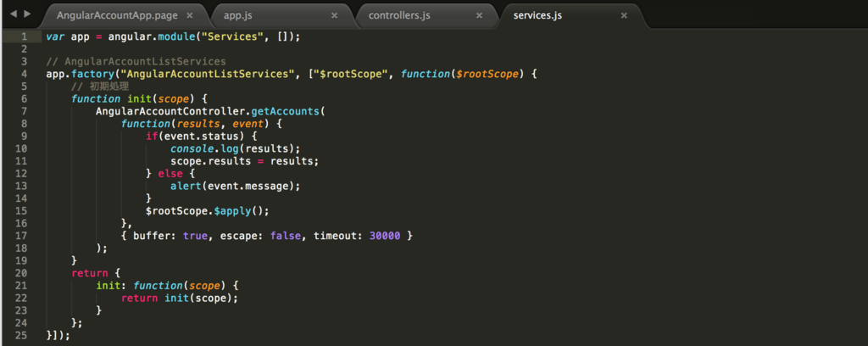The image size is (868, 346).
Task: Go to previous tab with left arrow
Action: tap(14, 14)
